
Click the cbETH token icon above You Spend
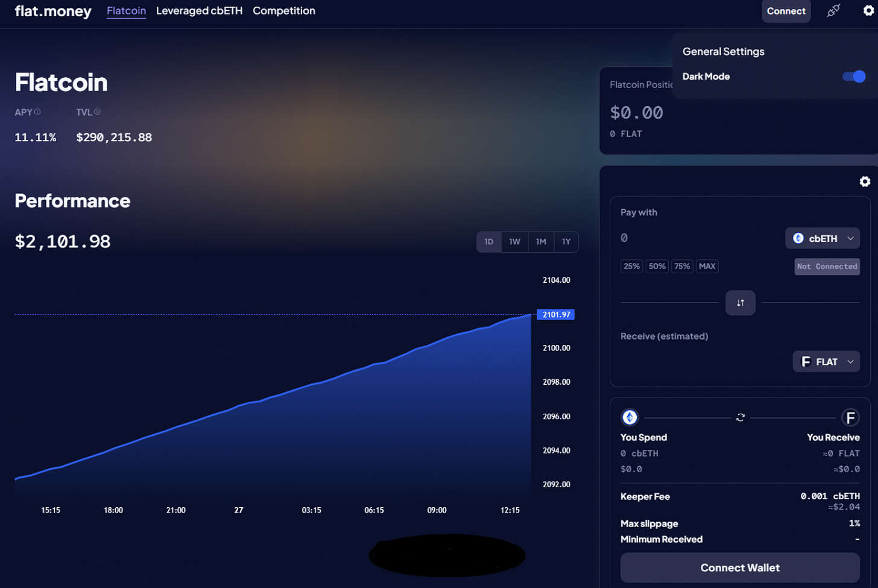(x=630, y=417)
